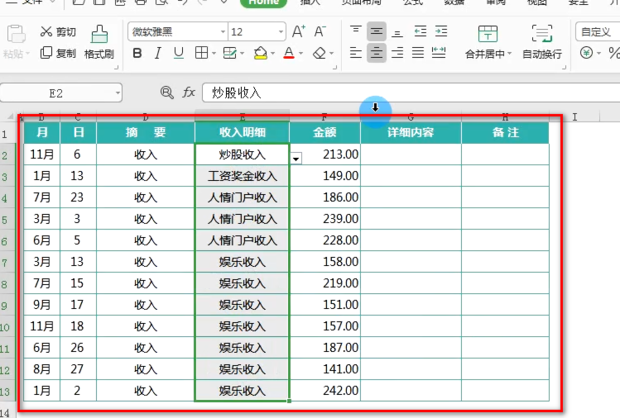Click the 合并居中 merge icon
This screenshot has height=418, width=620.
tap(488, 34)
